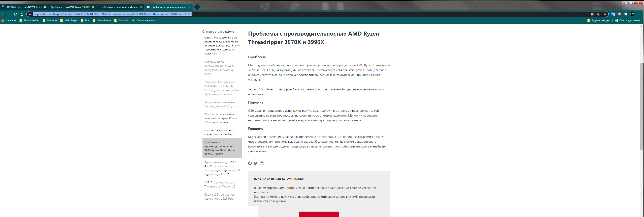Image resolution: width=644 pixels, height=217 pixels.
Task: Open the Другие закладки folder
Action: [x=599, y=20]
